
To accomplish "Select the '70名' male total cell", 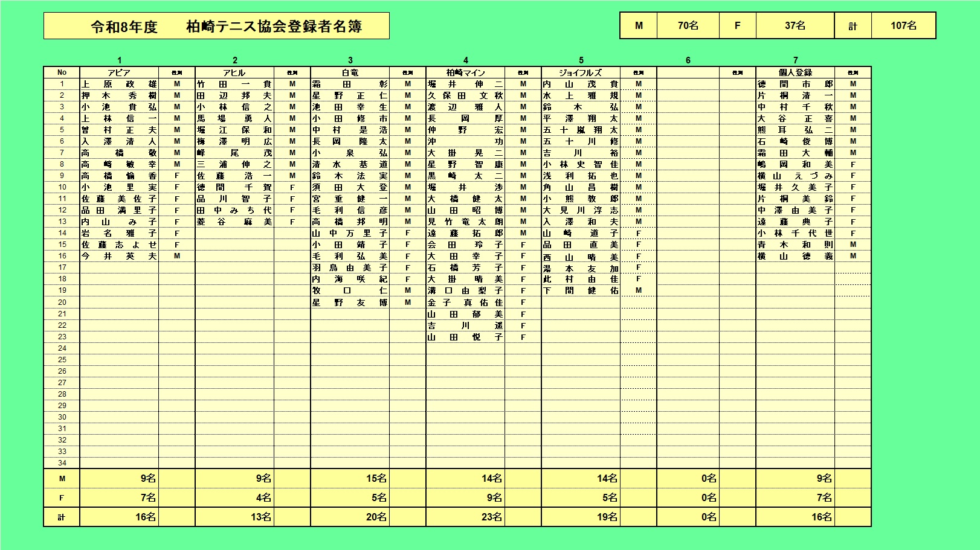I will tap(688, 25).
